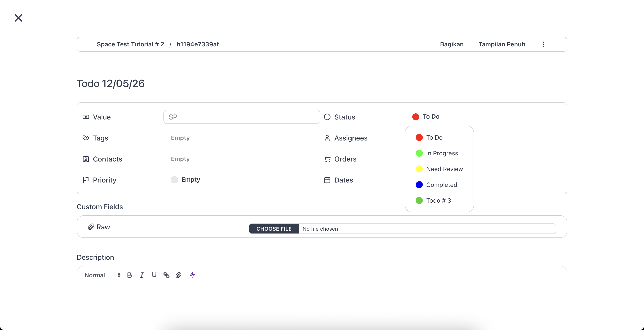This screenshot has width=644, height=330.
Task: Open the Normal text style dropdown
Action: pos(102,275)
